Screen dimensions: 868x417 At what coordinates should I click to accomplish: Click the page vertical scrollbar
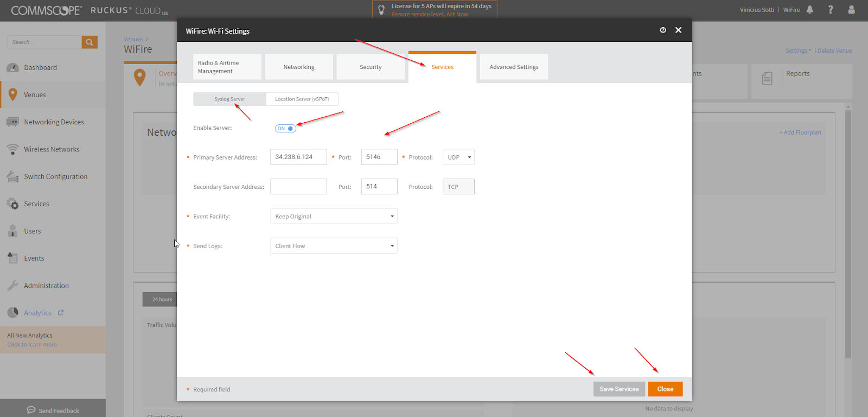coord(848,233)
